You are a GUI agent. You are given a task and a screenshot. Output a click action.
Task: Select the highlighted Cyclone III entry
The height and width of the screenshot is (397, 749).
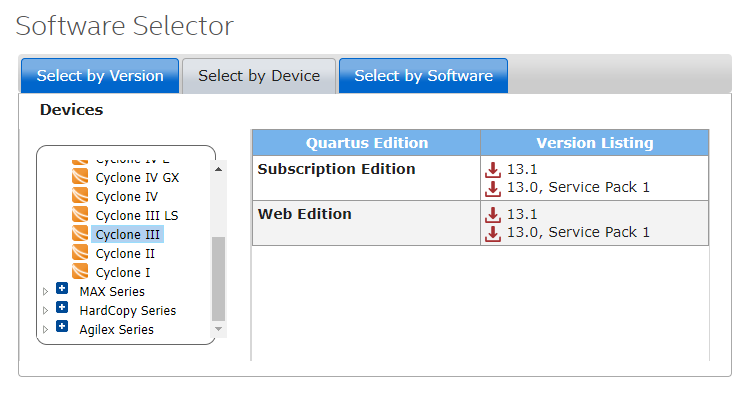pyautogui.click(x=128, y=235)
